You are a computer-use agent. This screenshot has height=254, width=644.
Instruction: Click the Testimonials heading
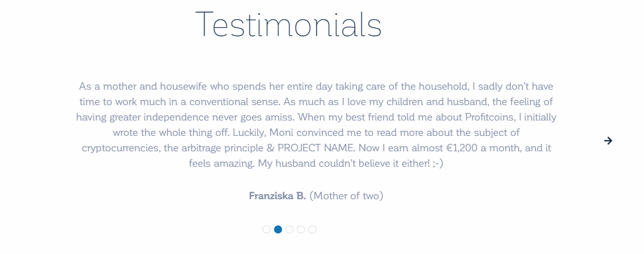click(x=288, y=25)
